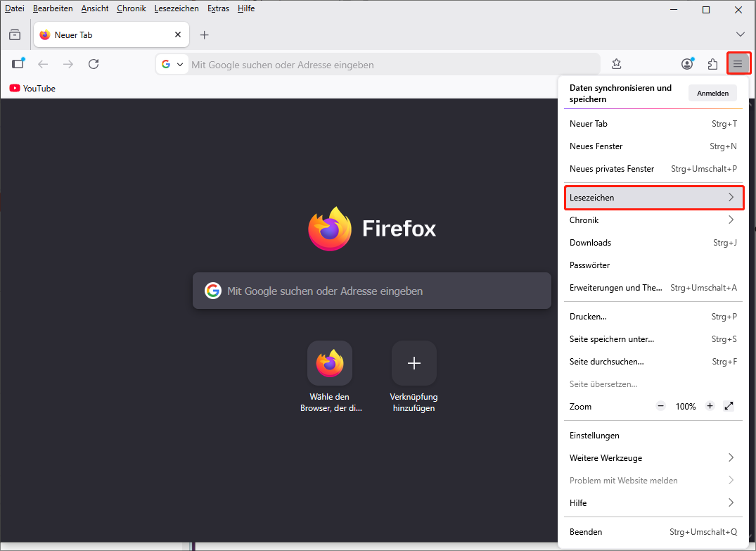Minimize the Firefox window
Screen dimensions: 756x551
point(674,10)
